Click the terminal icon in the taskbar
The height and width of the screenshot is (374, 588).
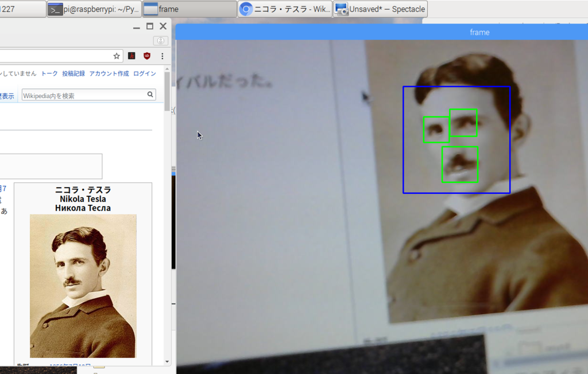pyautogui.click(x=56, y=9)
